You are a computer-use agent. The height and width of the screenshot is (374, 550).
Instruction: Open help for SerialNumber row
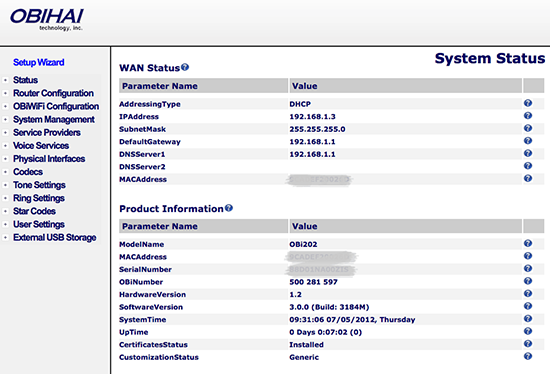click(x=528, y=269)
